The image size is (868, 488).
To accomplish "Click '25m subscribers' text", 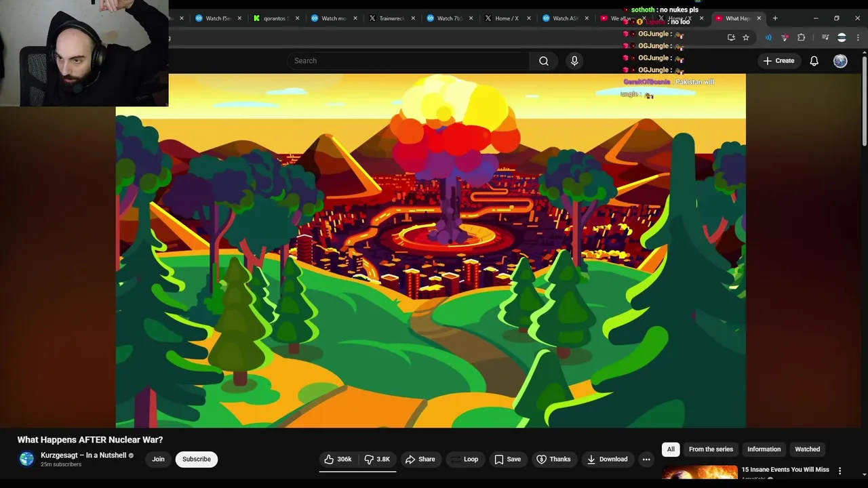I will [61, 465].
